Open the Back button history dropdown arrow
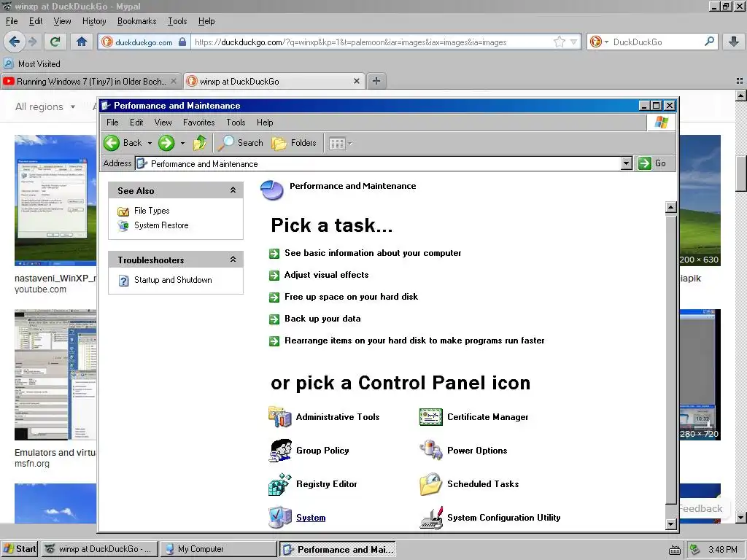Image resolution: width=747 pixels, height=560 pixels. click(x=150, y=144)
